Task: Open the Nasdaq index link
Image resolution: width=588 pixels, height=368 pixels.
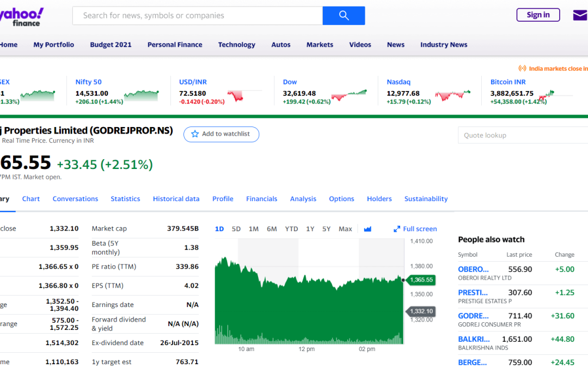Action: (x=399, y=82)
